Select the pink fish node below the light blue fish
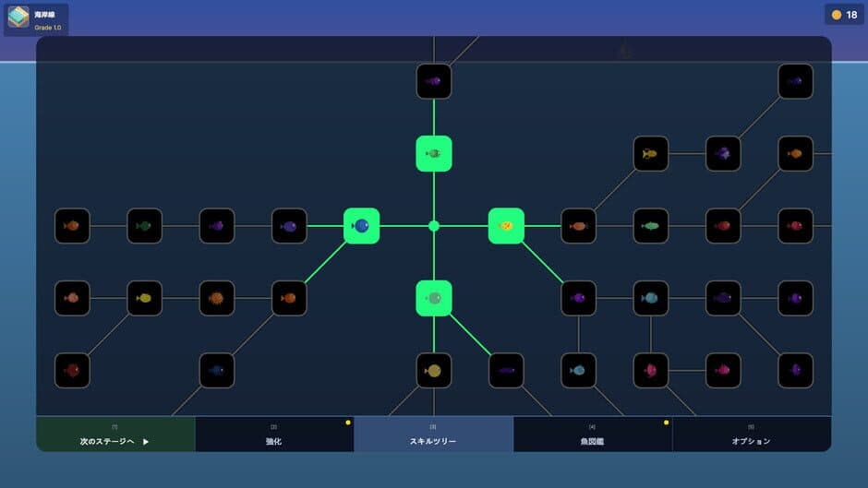The width and height of the screenshot is (868, 488). point(651,371)
